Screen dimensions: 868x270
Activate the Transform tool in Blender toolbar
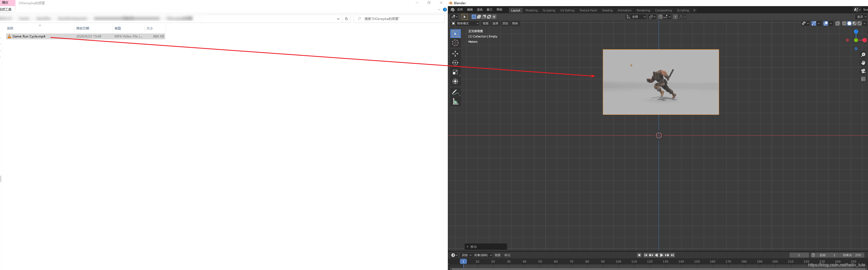455,82
